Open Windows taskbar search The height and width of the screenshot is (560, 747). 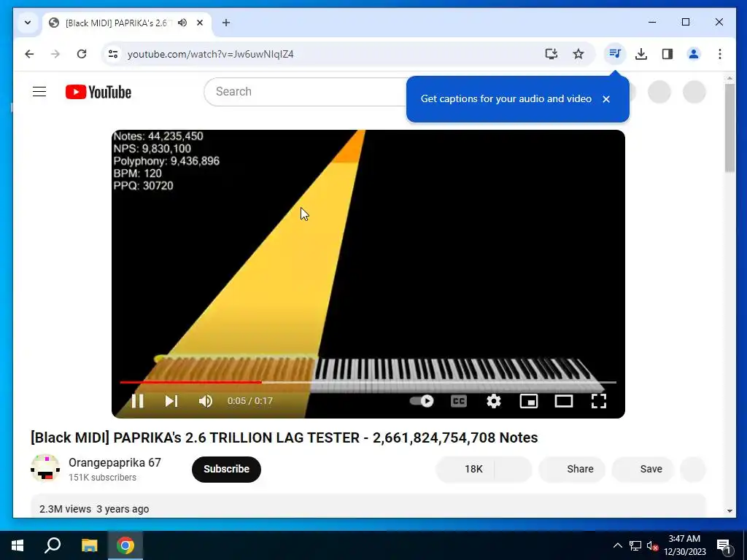[53, 545]
